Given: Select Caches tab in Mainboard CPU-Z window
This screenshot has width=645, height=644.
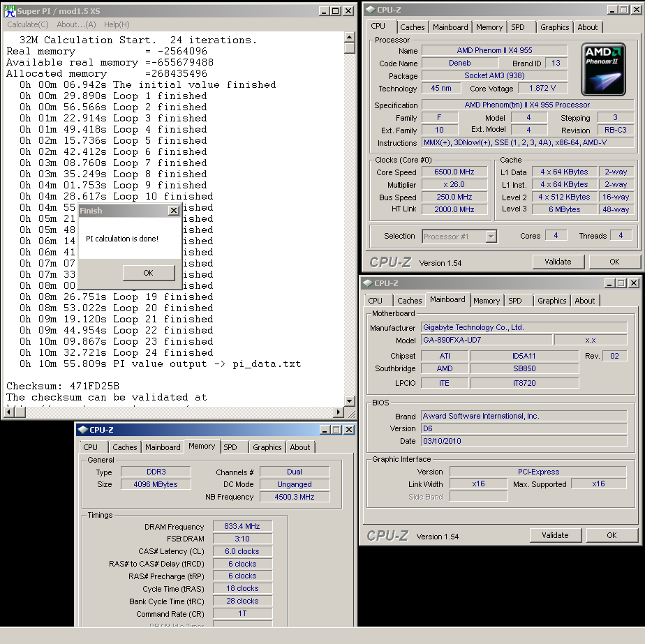Looking at the screenshot, I should 409,301.
